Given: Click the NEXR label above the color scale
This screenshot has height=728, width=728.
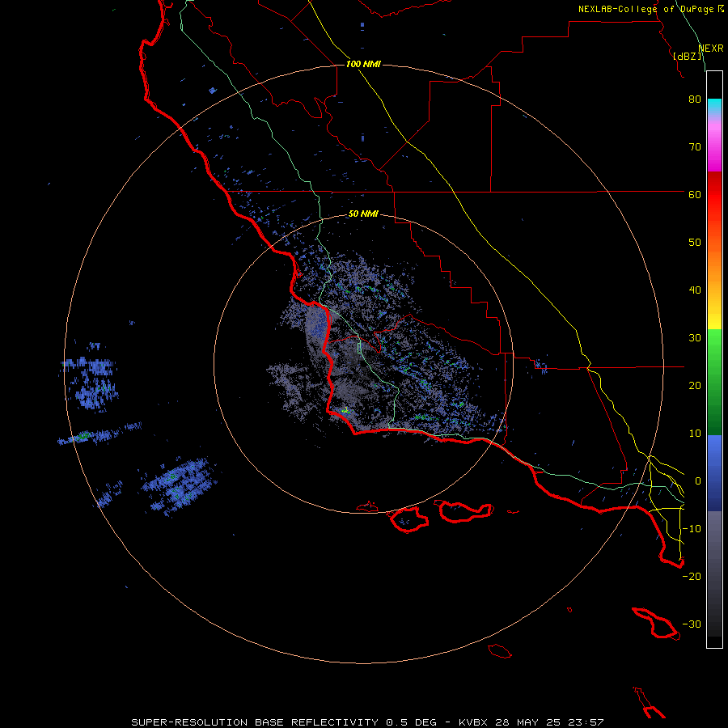Looking at the screenshot, I should pos(710,49).
